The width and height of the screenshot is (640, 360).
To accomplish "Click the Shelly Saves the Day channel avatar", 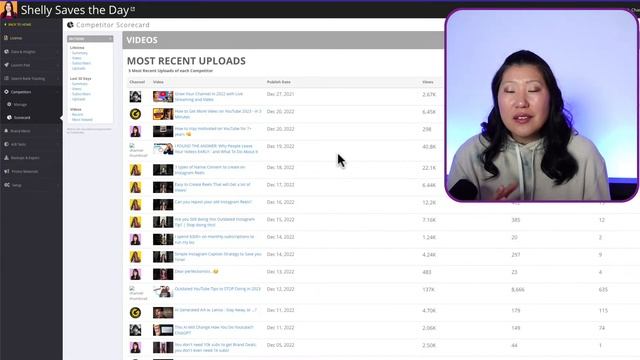I will [9, 9].
